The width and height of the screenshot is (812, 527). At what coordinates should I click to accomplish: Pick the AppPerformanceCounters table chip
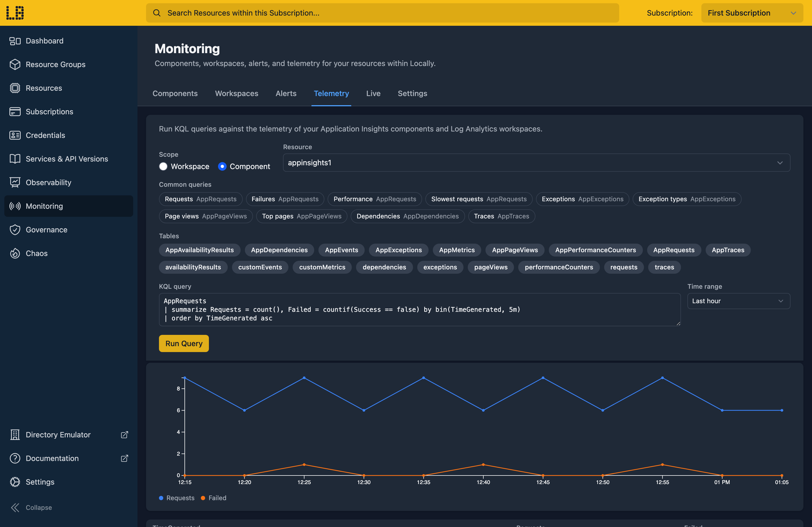coord(595,250)
